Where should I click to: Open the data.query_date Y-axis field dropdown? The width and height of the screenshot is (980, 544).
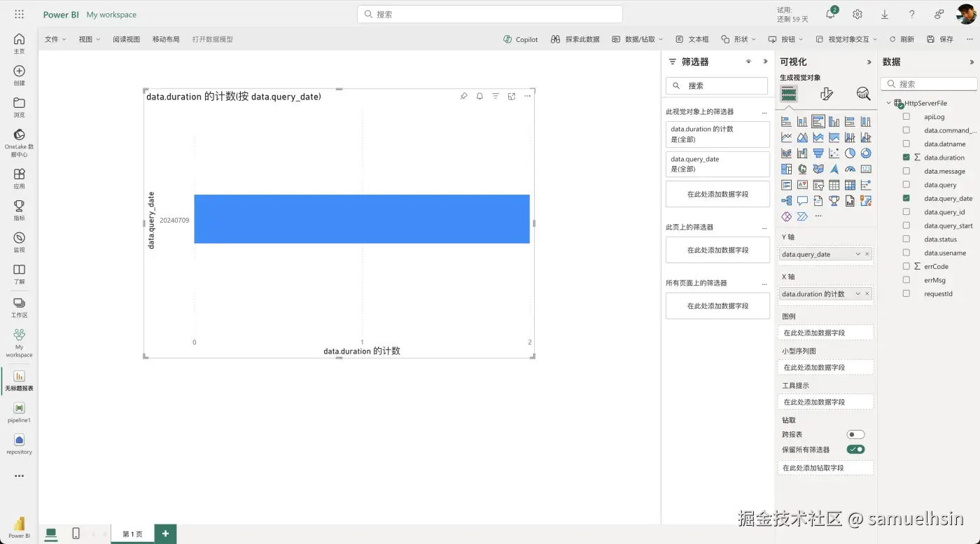858,254
